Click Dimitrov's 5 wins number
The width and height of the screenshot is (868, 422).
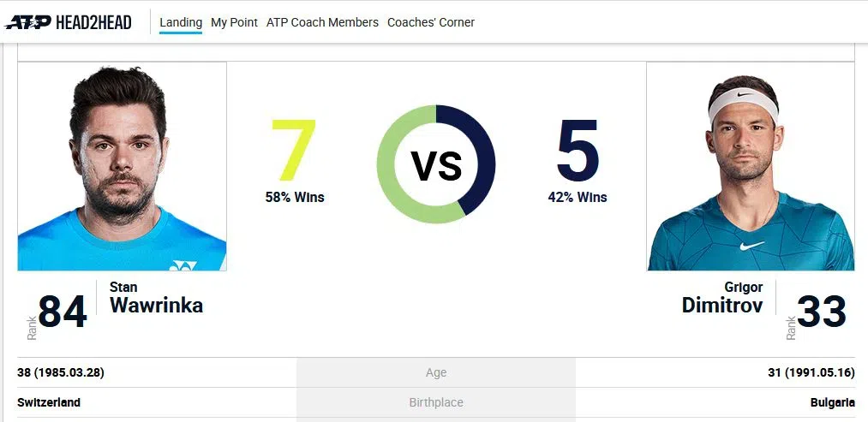coord(578,152)
